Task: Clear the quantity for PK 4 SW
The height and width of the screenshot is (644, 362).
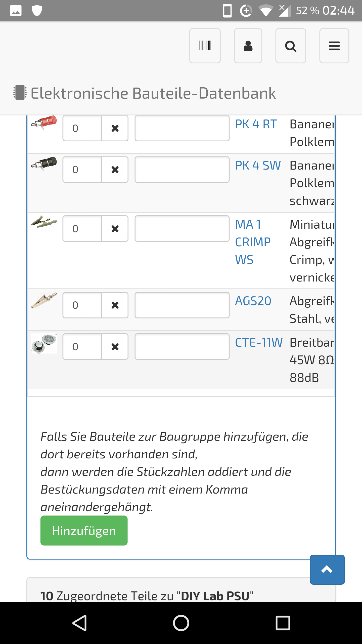Action: click(115, 170)
